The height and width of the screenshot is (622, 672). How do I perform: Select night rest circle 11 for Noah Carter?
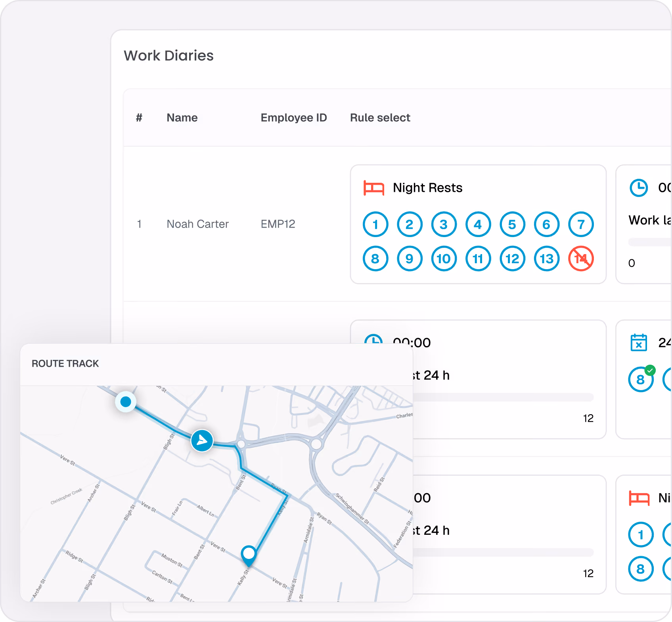[x=478, y=258]
